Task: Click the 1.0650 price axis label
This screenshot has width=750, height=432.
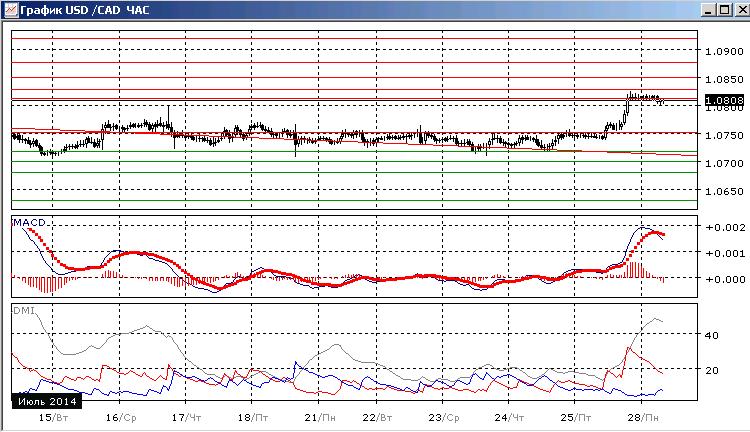Action: [724, 191]
